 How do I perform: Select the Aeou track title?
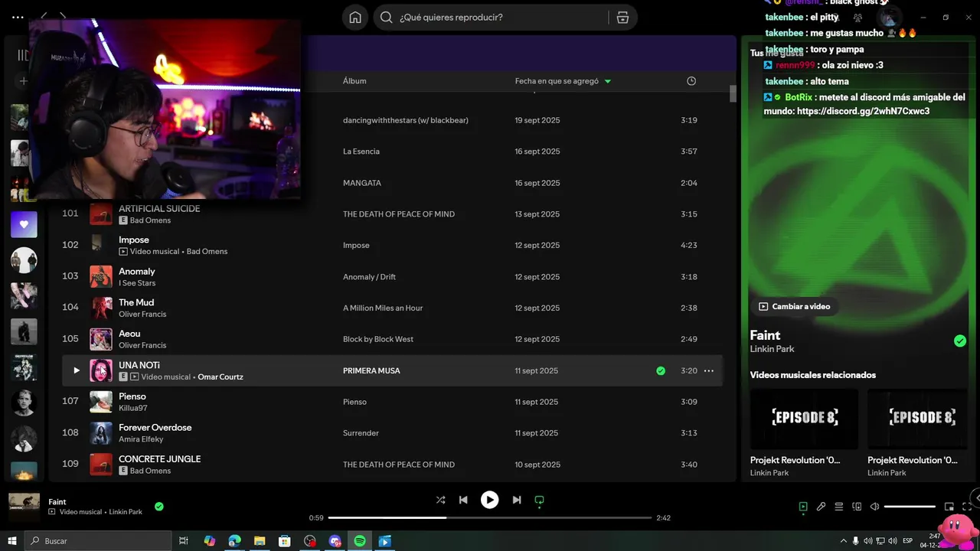[x=129, y=334]
